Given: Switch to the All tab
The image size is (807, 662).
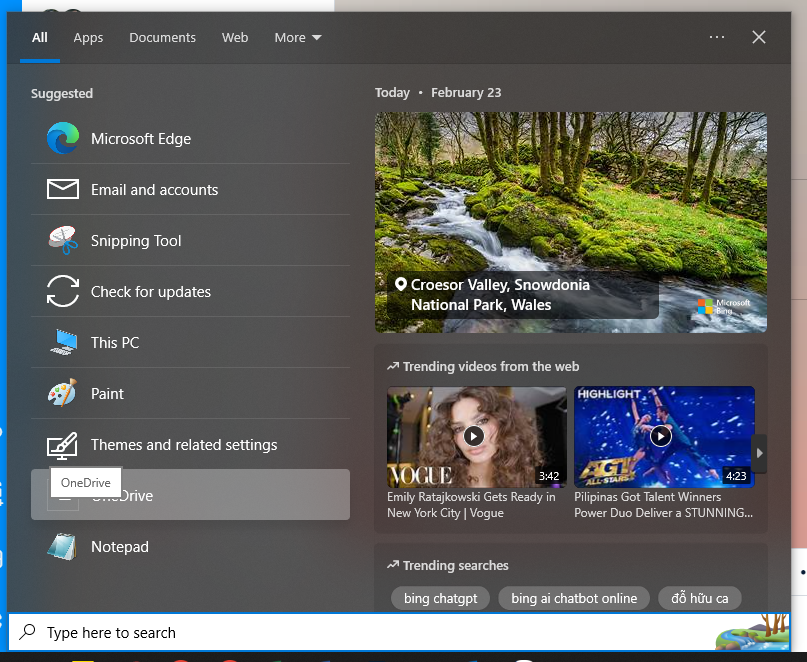Looking at the screenshot, I should point(40,38).
